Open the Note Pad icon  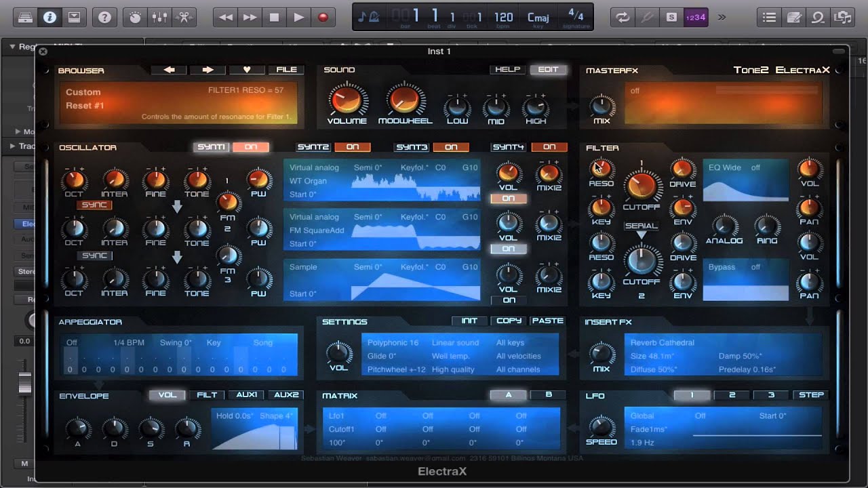coord(793,17)
